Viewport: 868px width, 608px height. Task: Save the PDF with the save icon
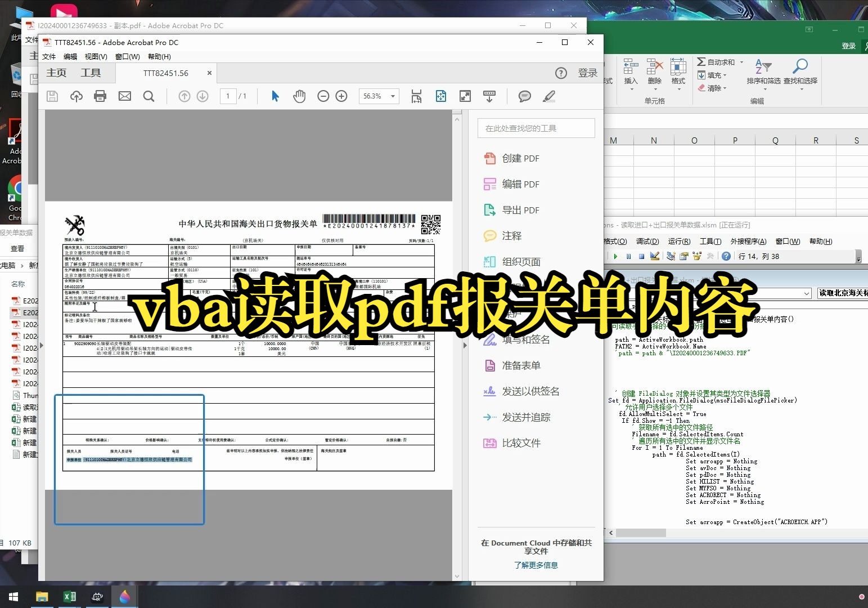pyautogui.click(x=52, y=96)
